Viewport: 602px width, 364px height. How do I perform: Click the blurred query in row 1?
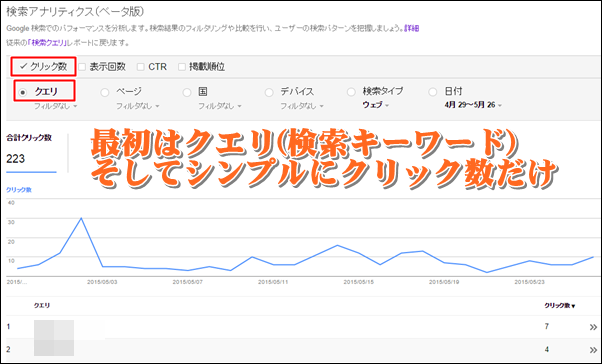point(54,329)
